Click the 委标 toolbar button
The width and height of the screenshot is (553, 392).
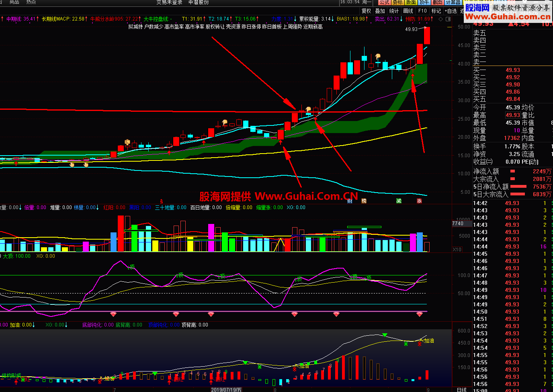click(x=397, y=2)
